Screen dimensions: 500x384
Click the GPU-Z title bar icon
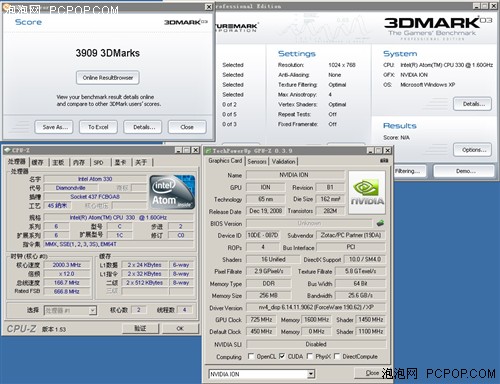tap(208, 151)
